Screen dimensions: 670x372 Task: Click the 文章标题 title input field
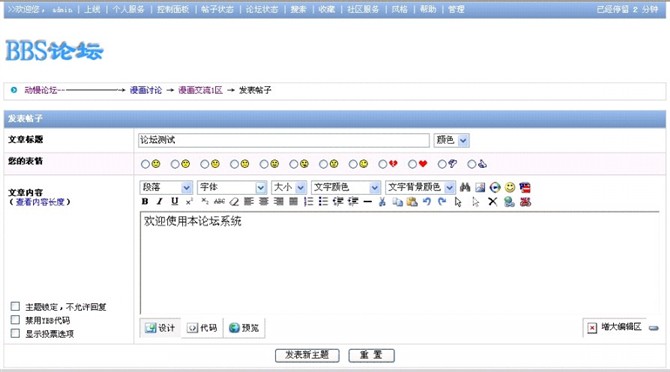284,140
